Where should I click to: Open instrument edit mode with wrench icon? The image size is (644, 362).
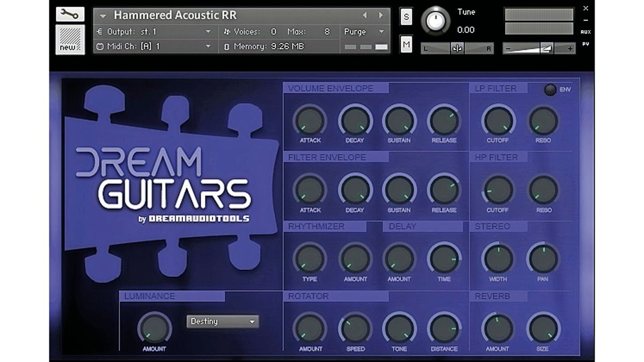(70, 14)
